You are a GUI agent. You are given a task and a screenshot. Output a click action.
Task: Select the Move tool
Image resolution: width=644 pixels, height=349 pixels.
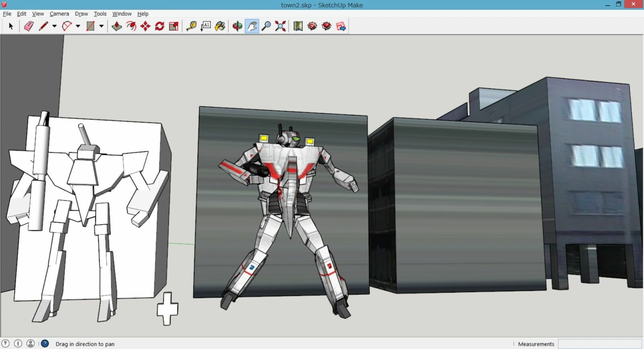coord(145,26)
